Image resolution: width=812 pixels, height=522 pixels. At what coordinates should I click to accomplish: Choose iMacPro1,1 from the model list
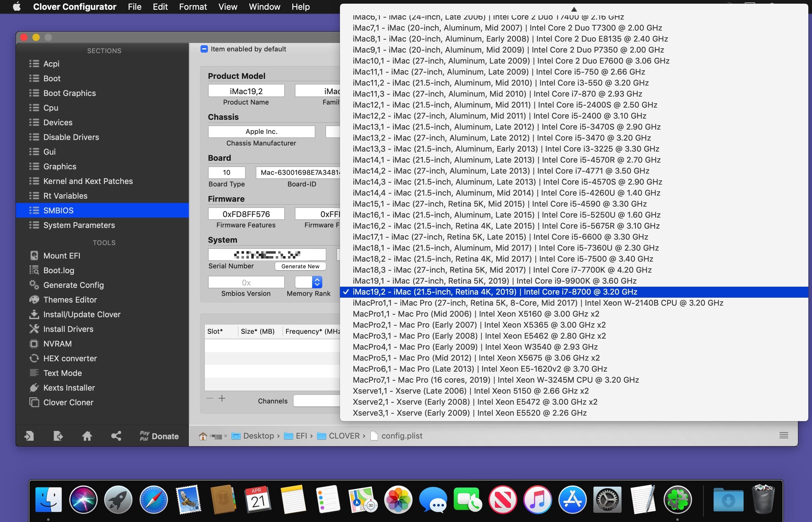(574, 303)
